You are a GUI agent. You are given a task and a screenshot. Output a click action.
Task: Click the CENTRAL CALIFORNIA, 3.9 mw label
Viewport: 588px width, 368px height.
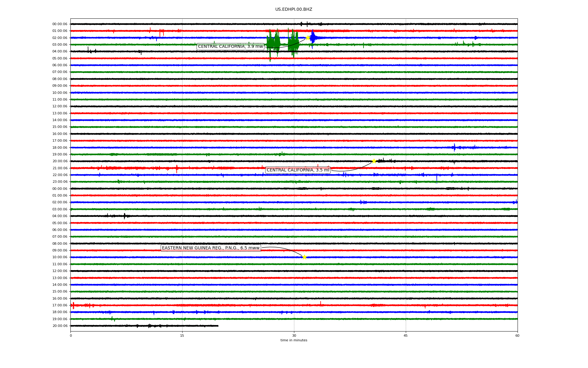coord(230,47)
